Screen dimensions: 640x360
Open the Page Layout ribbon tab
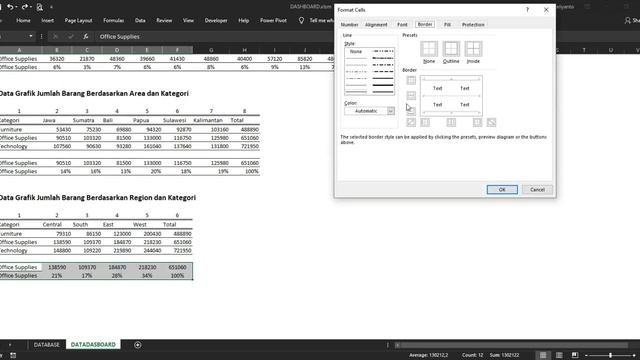78,20
